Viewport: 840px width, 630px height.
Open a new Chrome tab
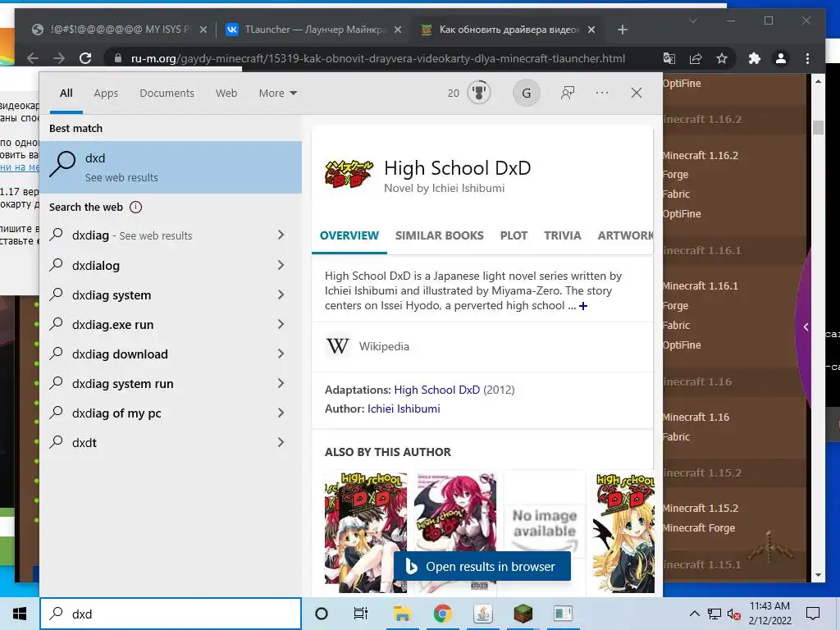pyautogui.click(x=622, y=30)
